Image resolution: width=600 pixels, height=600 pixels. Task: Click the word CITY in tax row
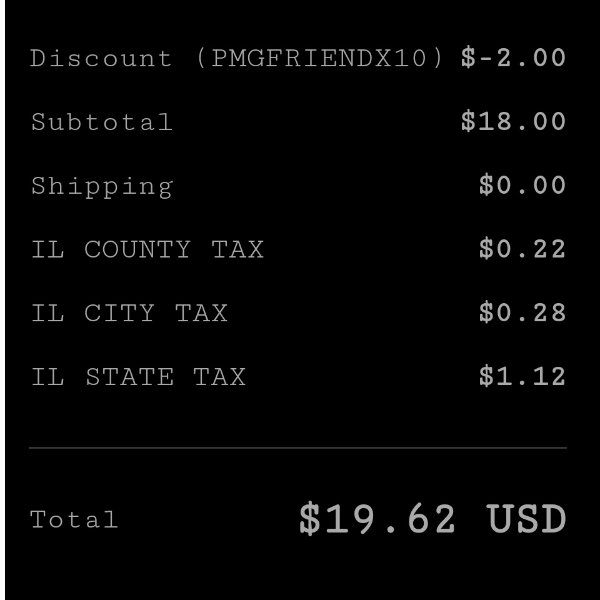pyautogui.click(x=119, y=313)
